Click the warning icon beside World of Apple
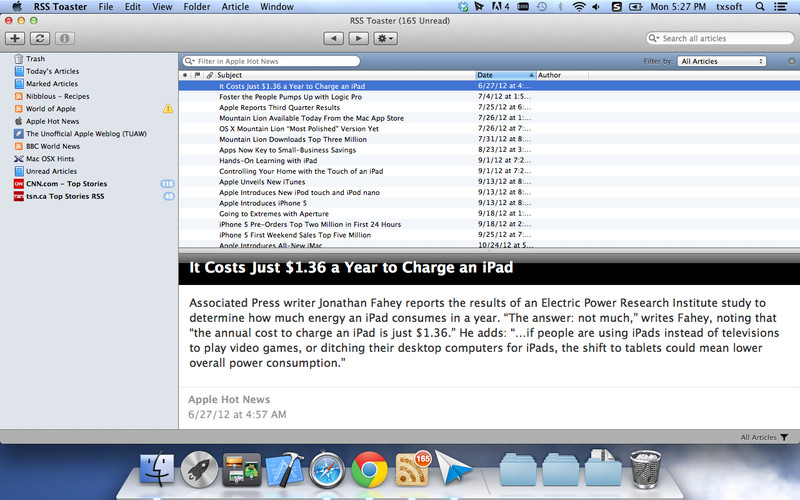This screenshot has width=800, height=500. 168,109
